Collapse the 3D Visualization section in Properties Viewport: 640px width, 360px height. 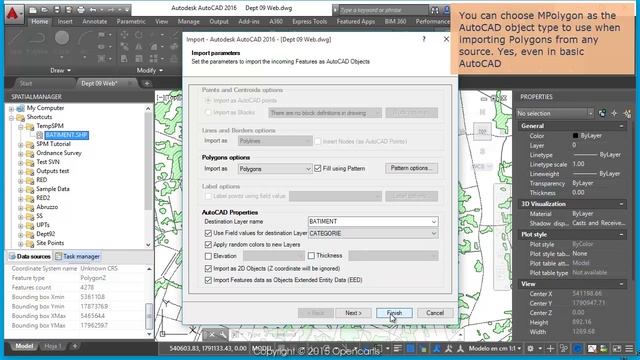coord(621,204)
